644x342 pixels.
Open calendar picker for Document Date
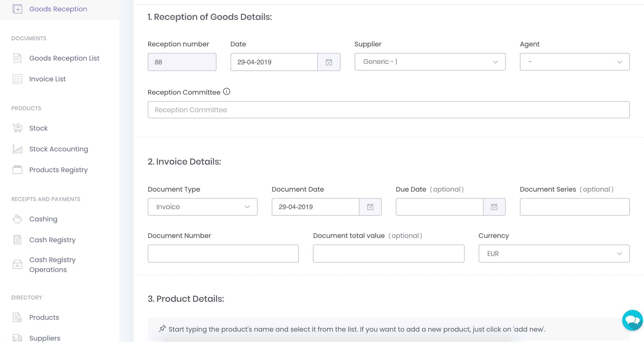pyautogui.click(x=370, y=207)
